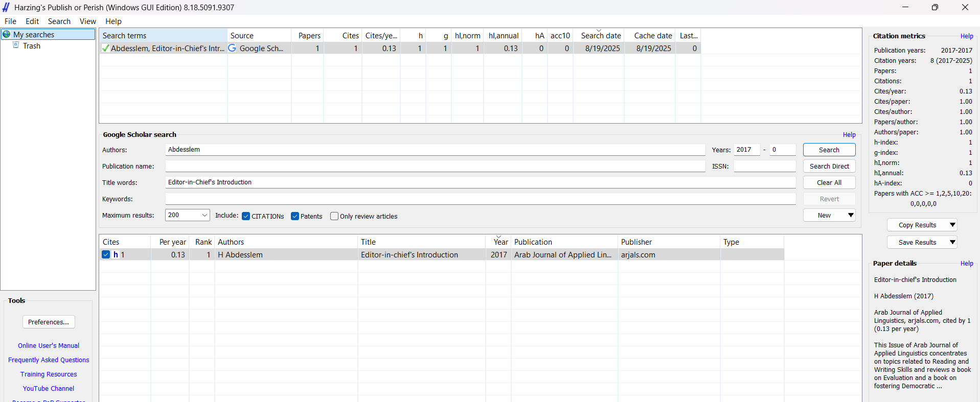
Task: Sort results by Year column header
Action: click(498, 242)
